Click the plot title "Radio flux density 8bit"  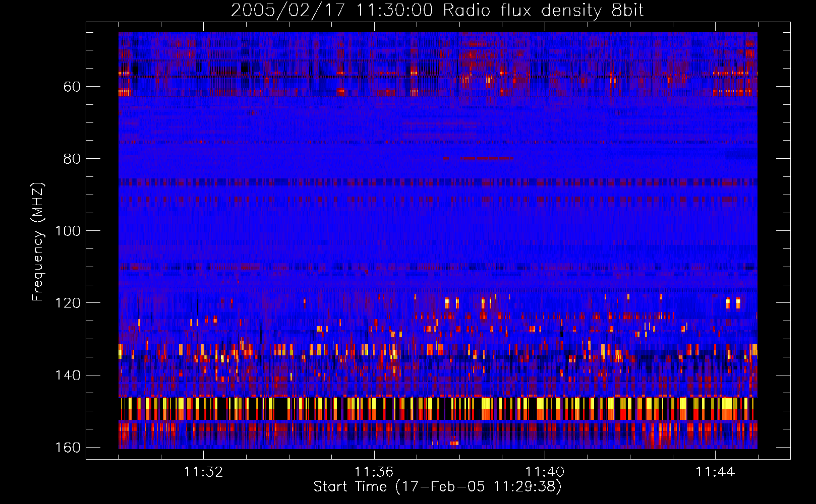[543, 11]
